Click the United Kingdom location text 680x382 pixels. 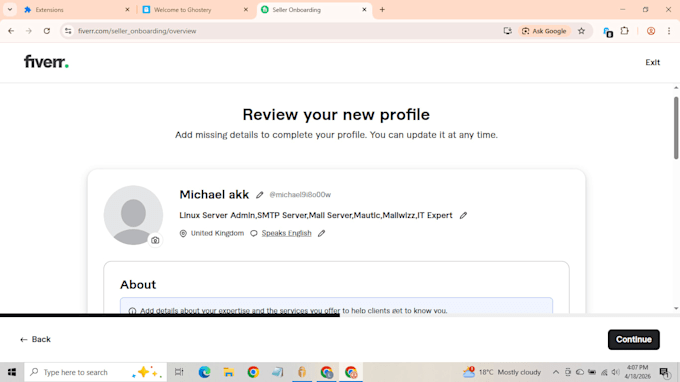[x=217, y=233]
